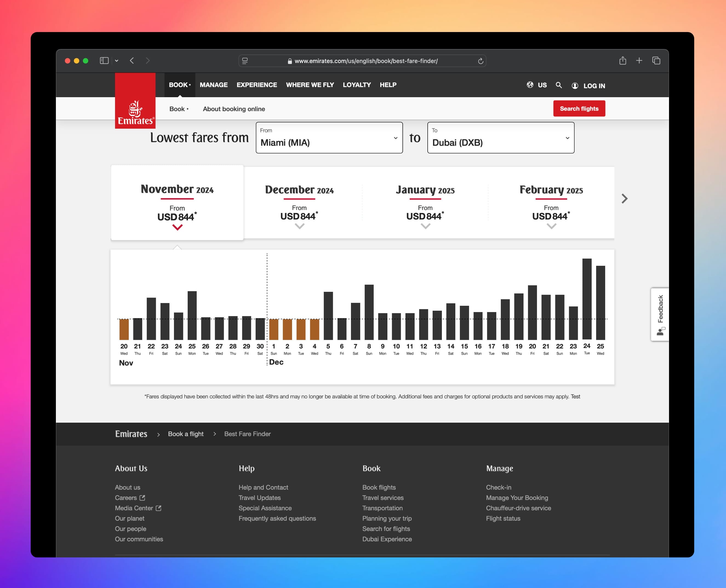Click the Manage Your Booking footer link

click(x=517, y=498)
